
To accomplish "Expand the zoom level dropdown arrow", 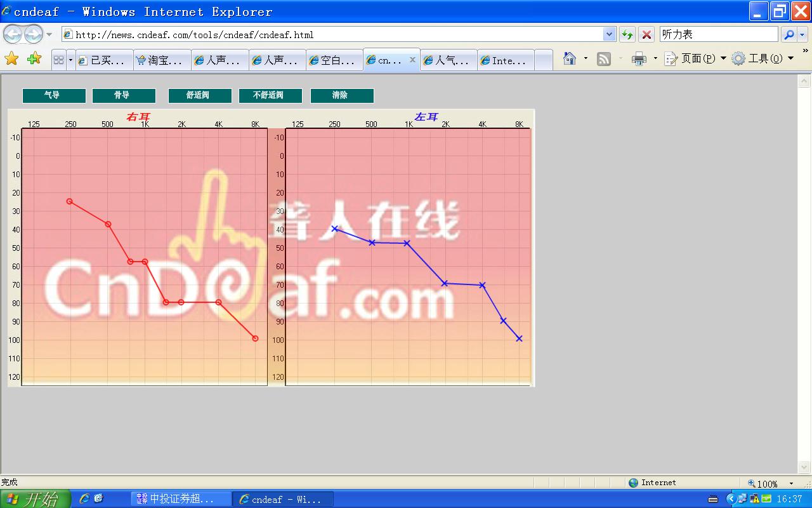I will click(791, 483).
